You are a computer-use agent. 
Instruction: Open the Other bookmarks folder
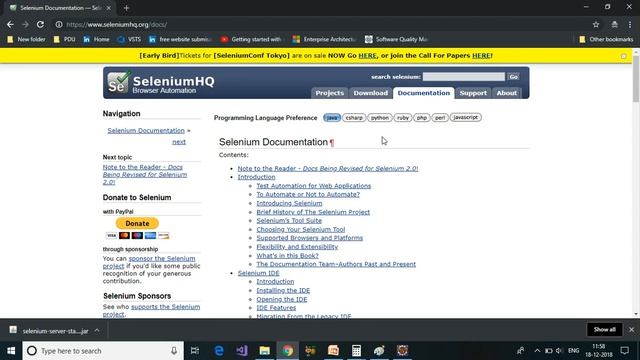tap(606, 39)
